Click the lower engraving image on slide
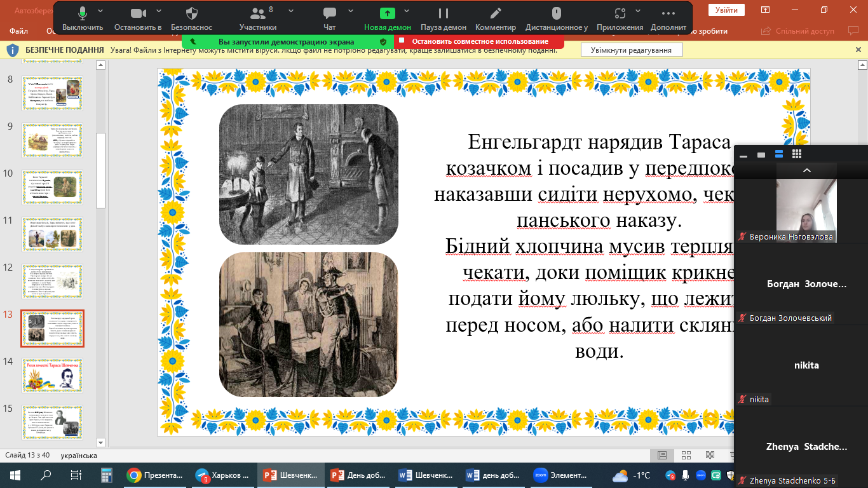 pyautogui.click(x=309, y=325)
